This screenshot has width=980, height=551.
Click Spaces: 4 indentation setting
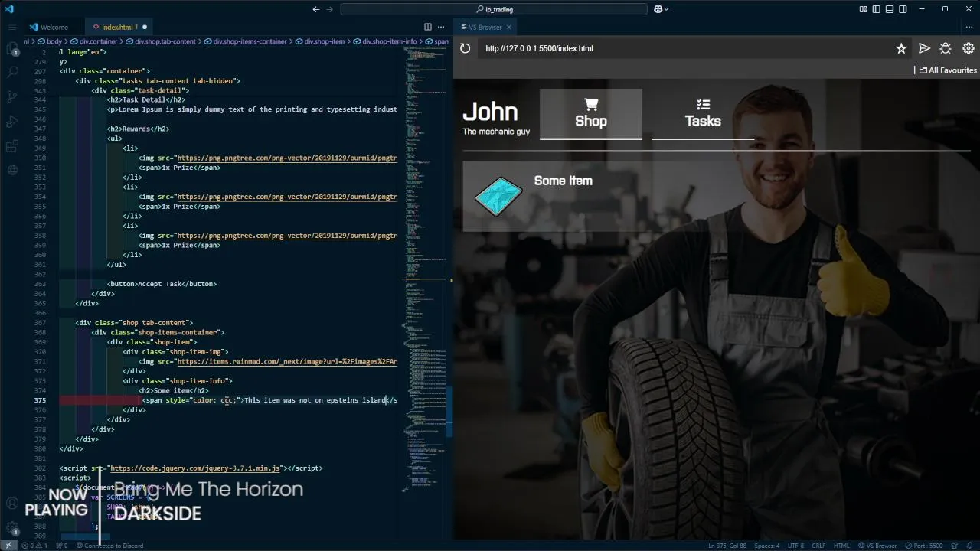coord(766,546)
